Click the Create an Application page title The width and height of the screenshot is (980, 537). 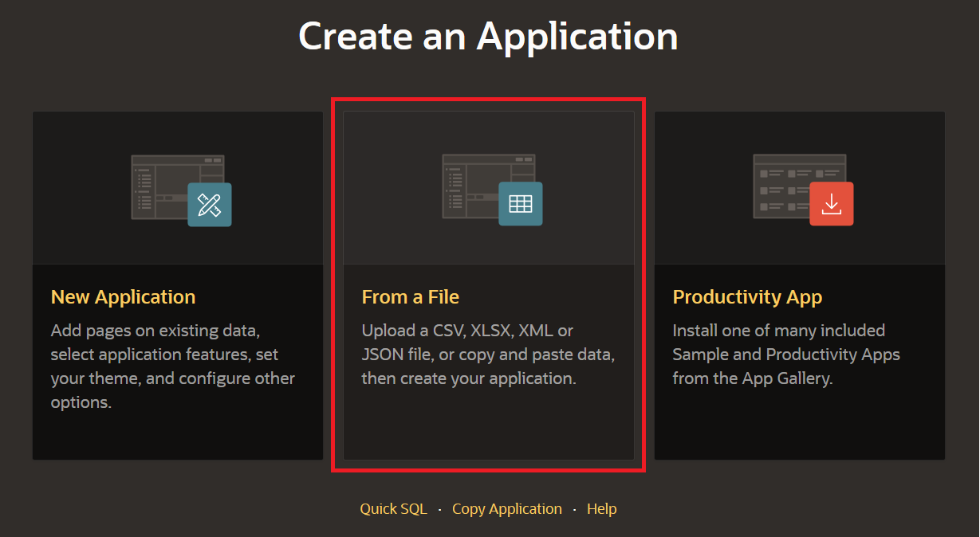pyautogui.click(x=488, y=36)
